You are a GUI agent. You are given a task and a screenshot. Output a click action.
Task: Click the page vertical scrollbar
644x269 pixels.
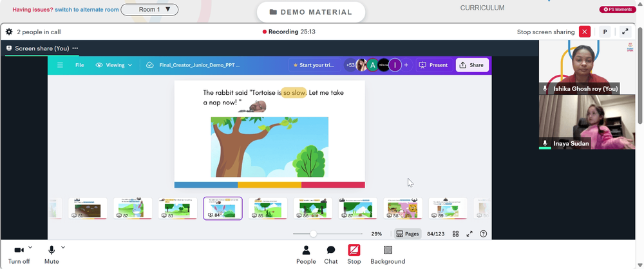(641, 74)
